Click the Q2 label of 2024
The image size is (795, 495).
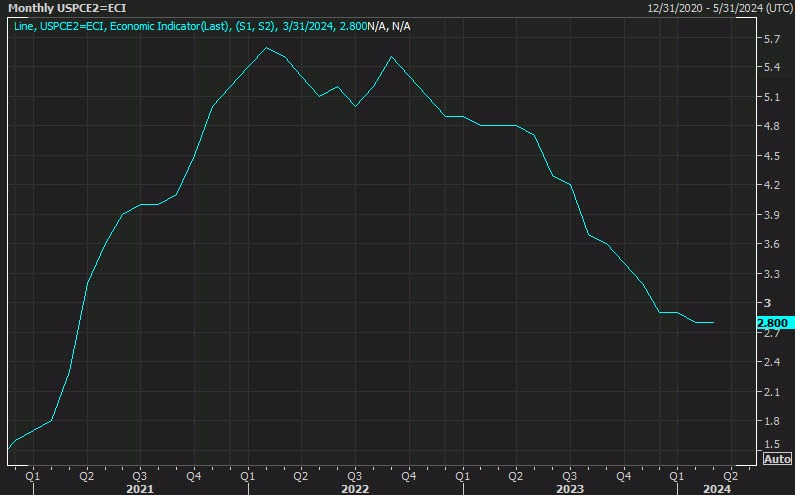coord(730,475)
